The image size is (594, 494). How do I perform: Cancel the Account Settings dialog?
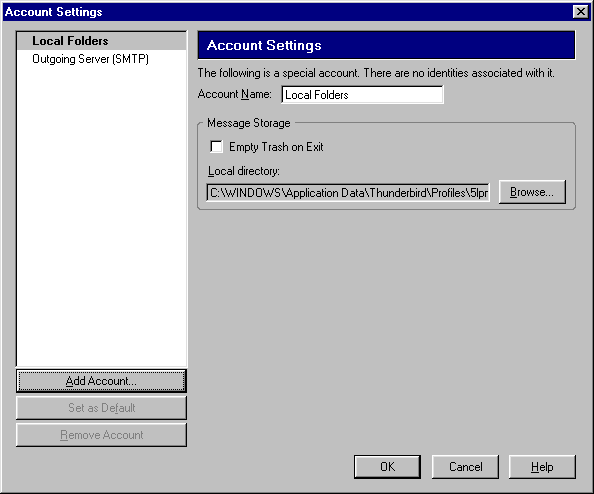pyautogui.click(x=465, y=467)
